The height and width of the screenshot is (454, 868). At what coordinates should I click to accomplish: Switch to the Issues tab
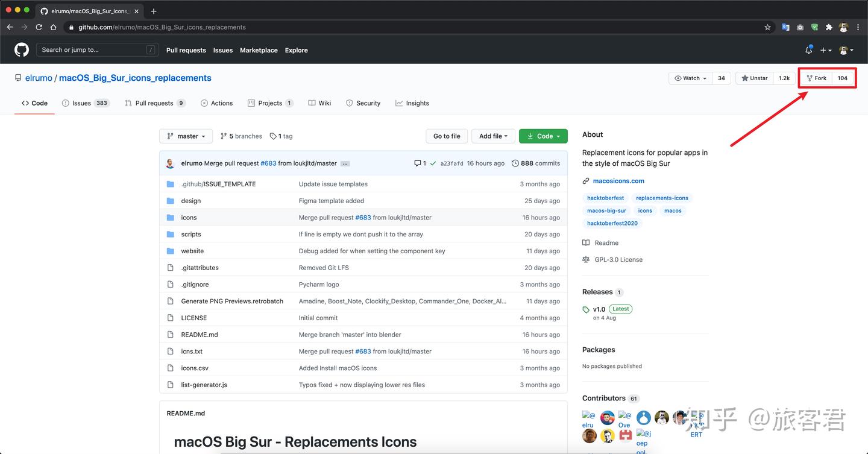tap(81, 103)
